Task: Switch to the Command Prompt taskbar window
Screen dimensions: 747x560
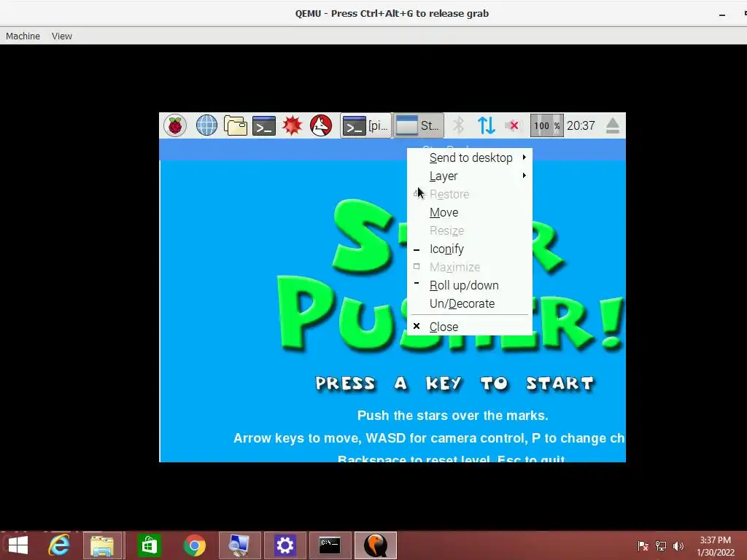Action: (x=330, y=545)
